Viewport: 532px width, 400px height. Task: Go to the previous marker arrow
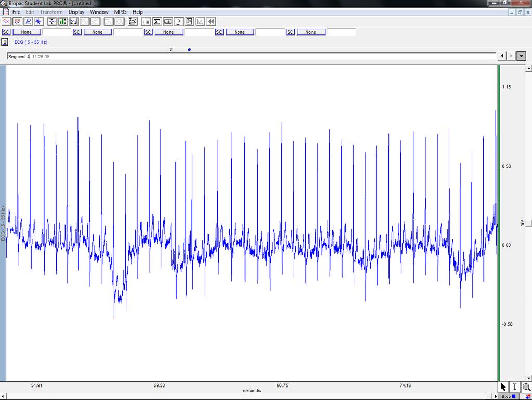click(502, 56)
